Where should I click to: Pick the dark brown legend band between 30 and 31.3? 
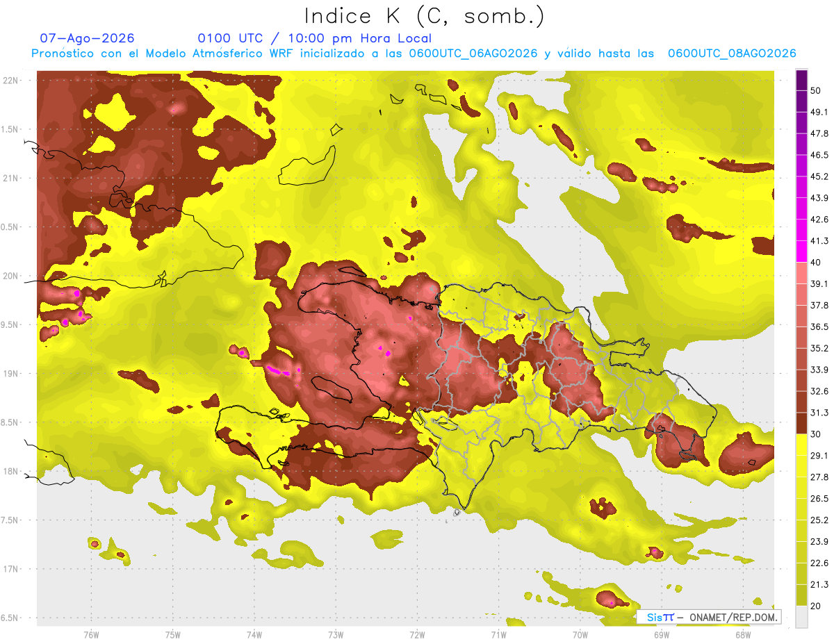[x=801, y=423]
